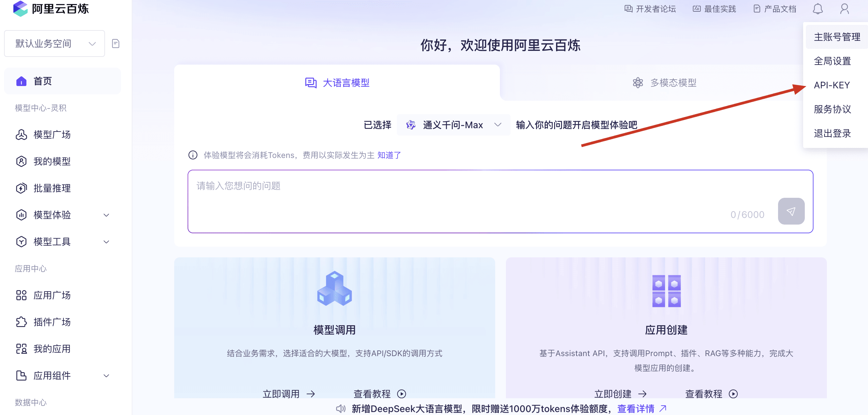This screenshot has width=868, height=415.
Task: Click 立即创建 in app card
Action: (x=620, y=394)
